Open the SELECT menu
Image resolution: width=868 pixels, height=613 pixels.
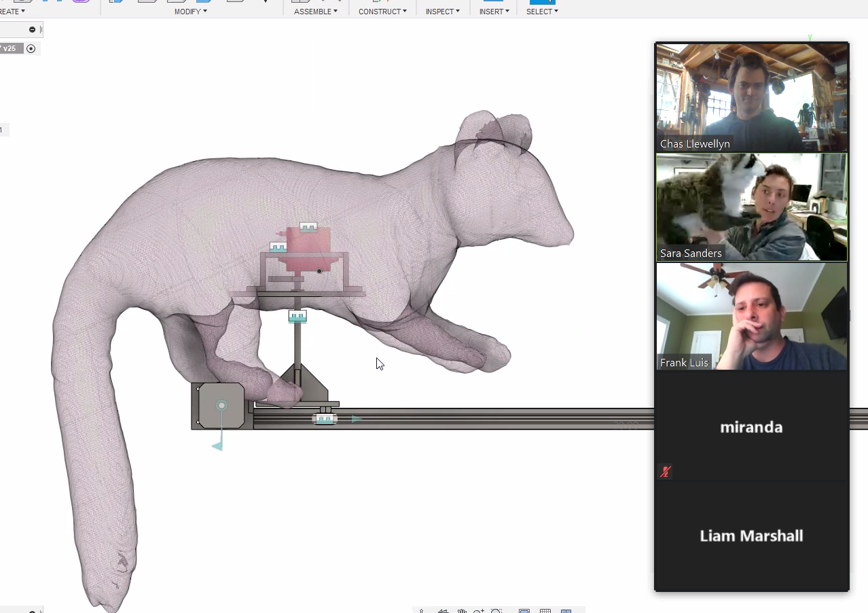[x=542, y=12]
